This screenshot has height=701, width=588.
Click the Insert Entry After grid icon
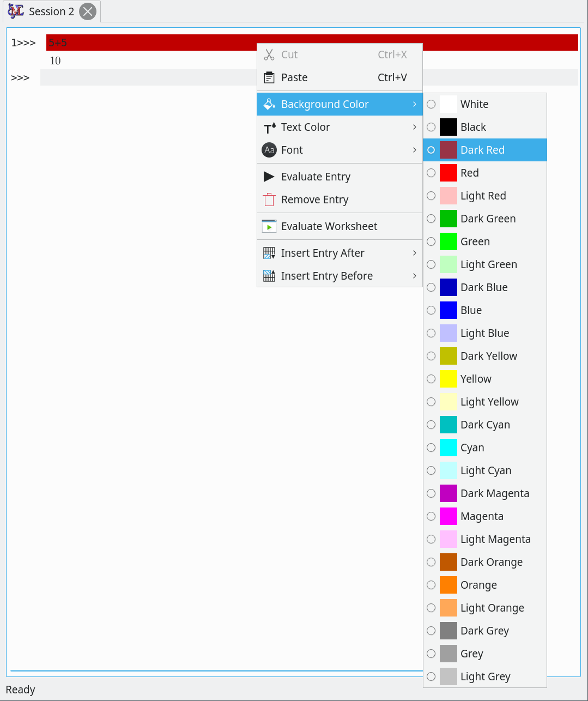point(269,253)
